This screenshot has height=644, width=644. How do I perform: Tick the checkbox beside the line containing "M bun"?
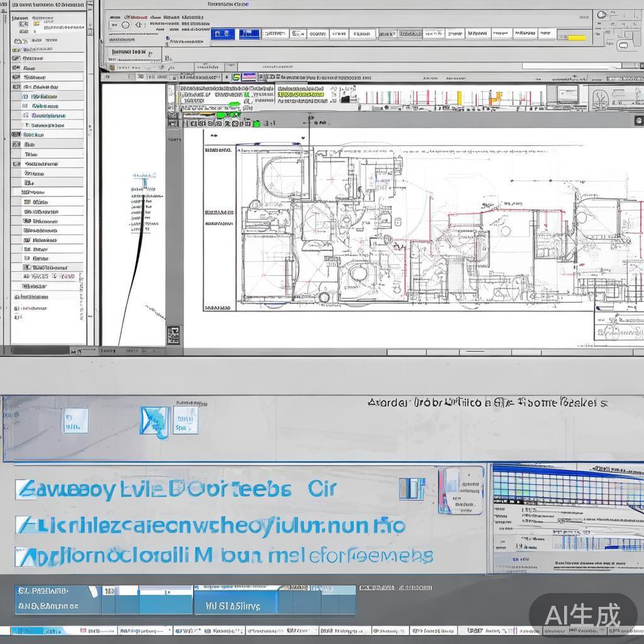click(25, 557)
